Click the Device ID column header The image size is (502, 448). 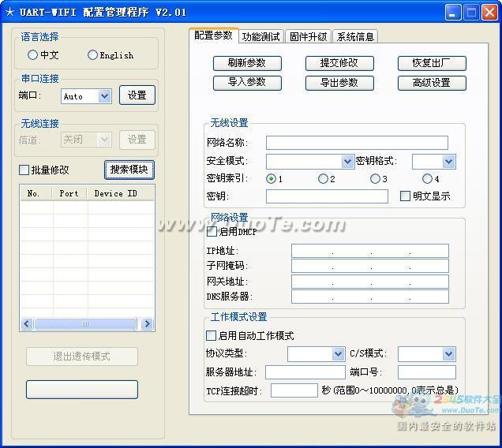tap(121, 193)
